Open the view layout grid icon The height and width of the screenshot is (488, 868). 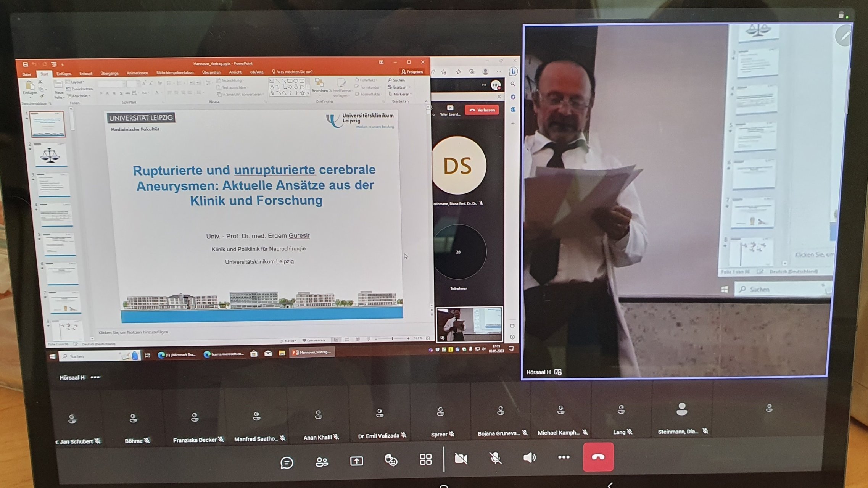coord(425,459)
